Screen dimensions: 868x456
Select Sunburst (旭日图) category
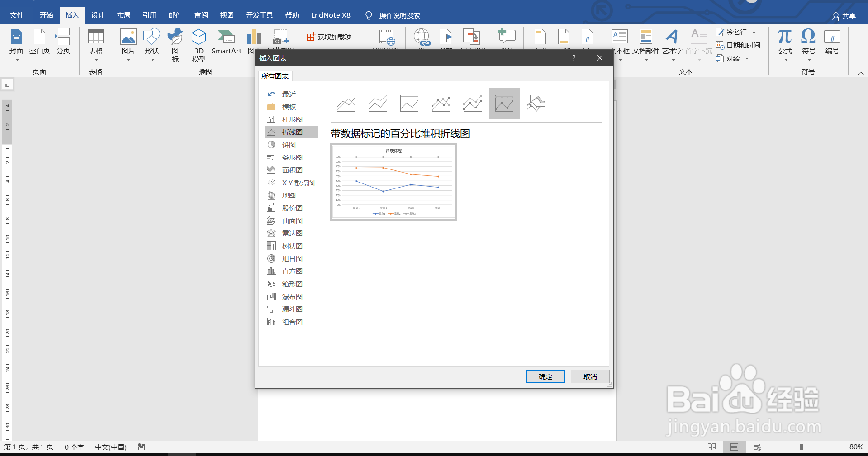pyautogui.click(x=291, y=259)
